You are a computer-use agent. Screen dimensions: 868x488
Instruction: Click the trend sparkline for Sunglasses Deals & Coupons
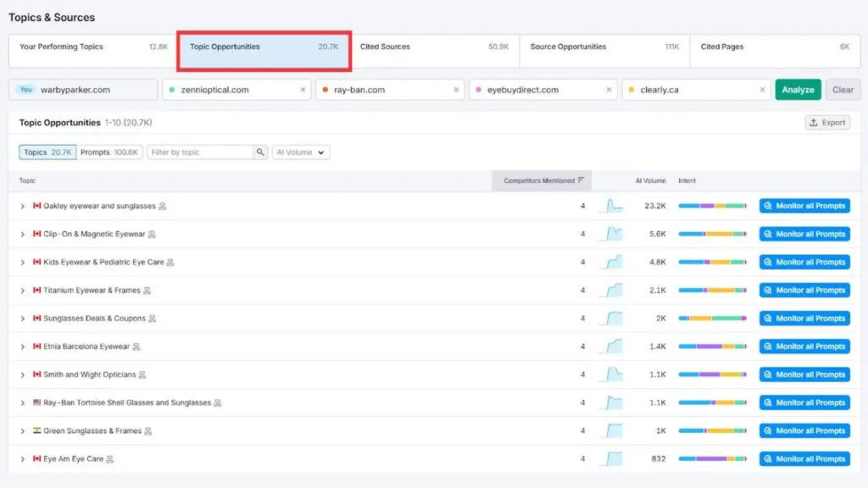point(612,319)
